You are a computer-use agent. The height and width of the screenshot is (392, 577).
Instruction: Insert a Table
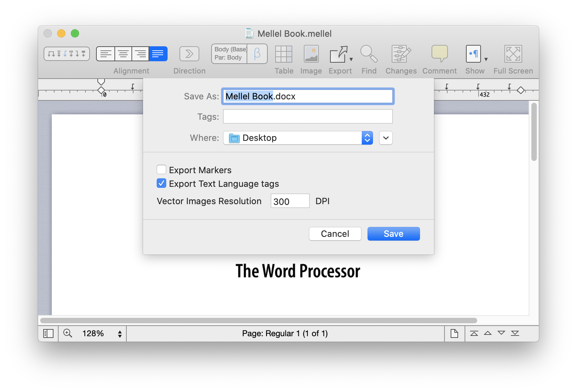tap(284, 54)
